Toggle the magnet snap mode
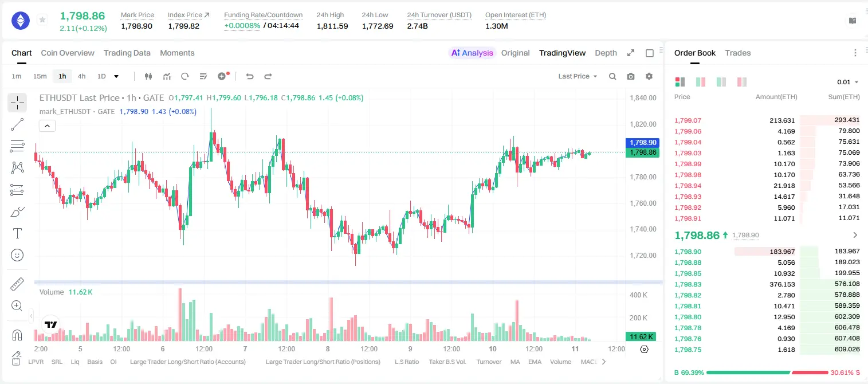 17,335
